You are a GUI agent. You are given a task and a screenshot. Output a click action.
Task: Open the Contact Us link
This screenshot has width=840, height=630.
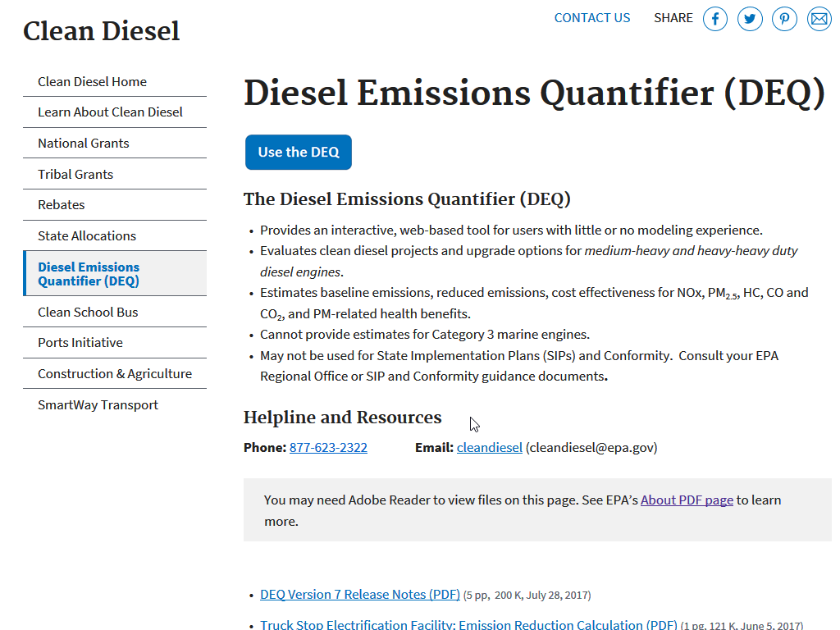[592, 18]
